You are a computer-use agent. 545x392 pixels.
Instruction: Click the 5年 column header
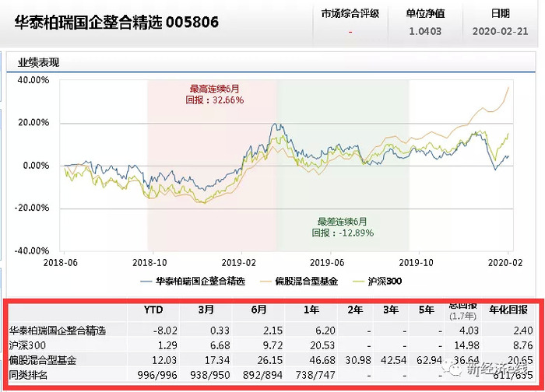[x=427, y=310]
